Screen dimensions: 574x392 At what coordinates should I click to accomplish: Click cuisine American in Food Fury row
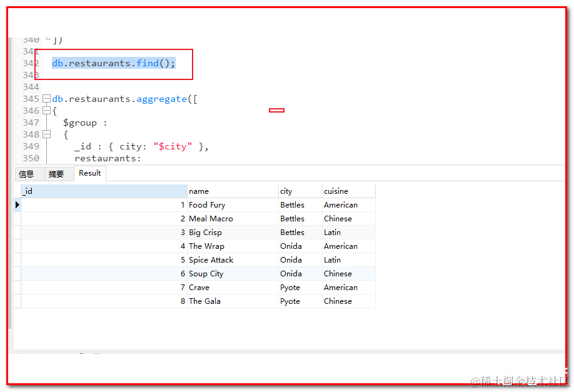349,205
